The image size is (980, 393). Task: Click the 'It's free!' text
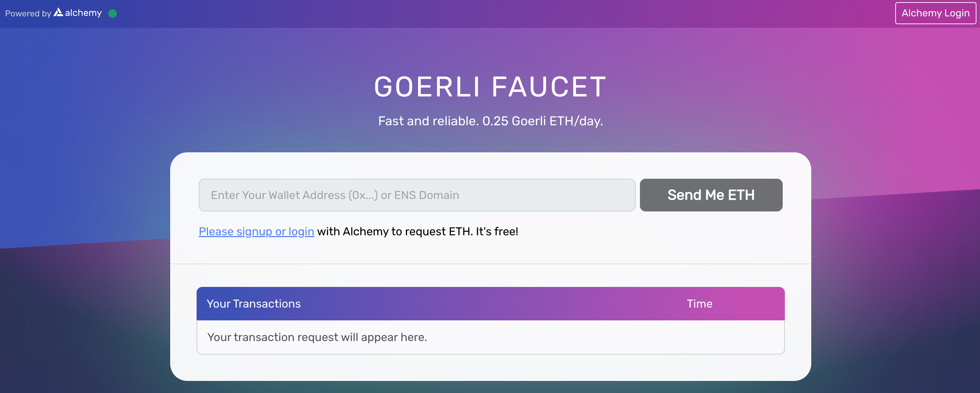click(x=497, y=231)
